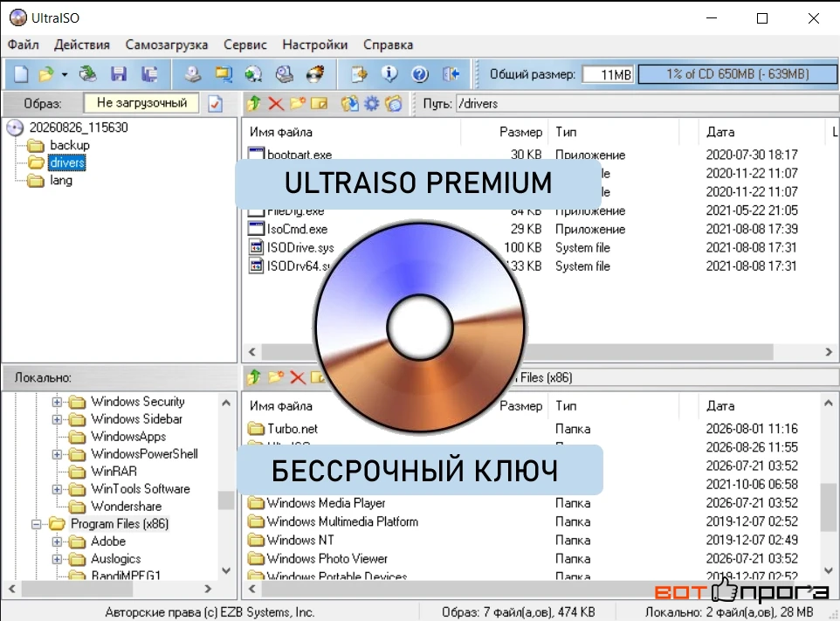This screenshot has width=840, height=621.
Task: Expand the Auslogics folder node
Action: (x=58, y=559)
